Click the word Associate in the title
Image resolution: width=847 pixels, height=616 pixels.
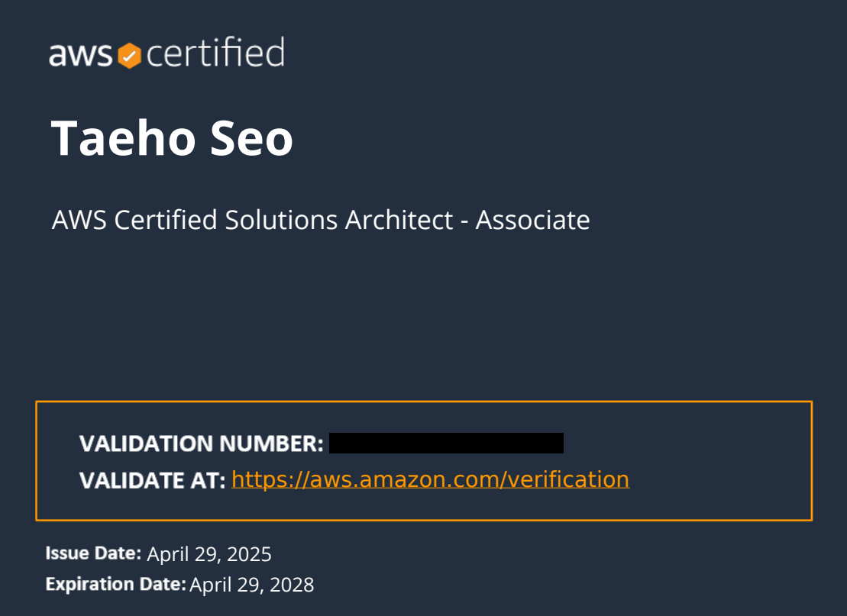click(x=532, y=221)
